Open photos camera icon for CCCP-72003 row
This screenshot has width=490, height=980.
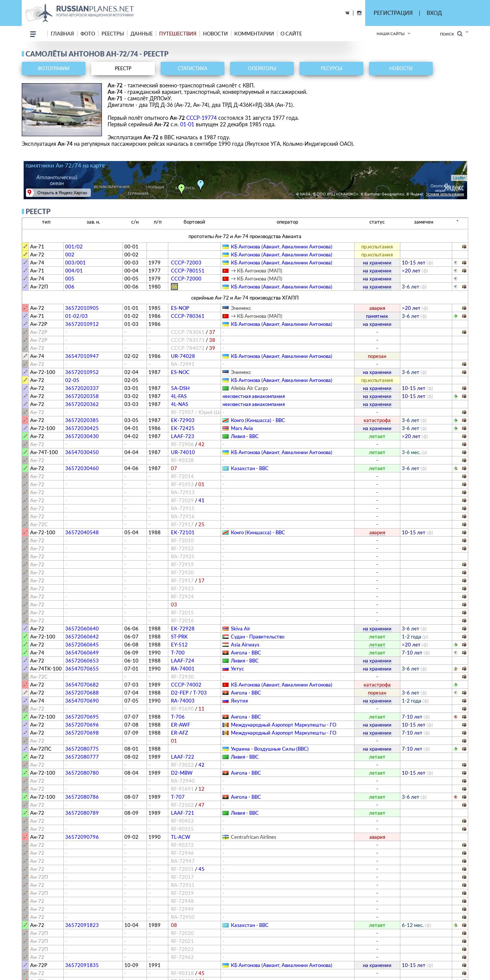[464, 263]
